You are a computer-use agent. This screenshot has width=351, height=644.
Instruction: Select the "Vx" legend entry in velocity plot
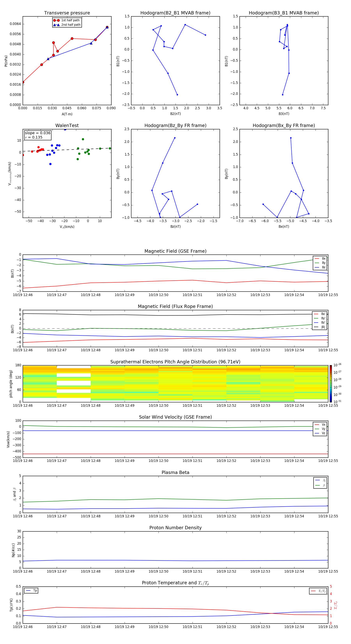[x=320, y=424]
